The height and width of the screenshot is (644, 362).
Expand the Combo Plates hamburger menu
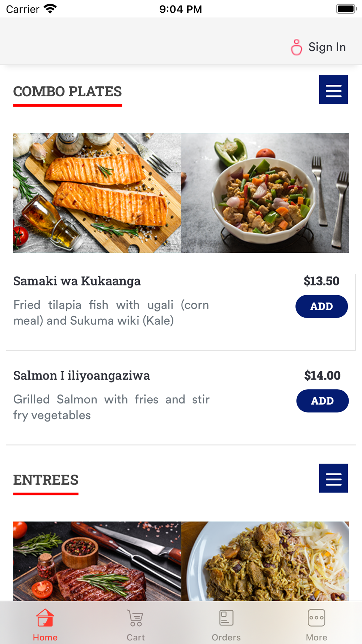click(333, 90)
